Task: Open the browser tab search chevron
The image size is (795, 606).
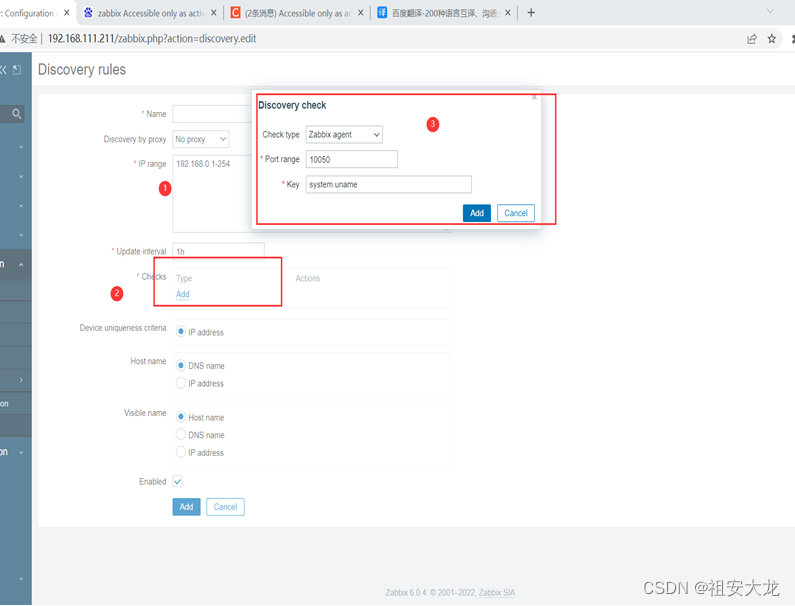Action: pyautogui.click(x=770, y=12)
